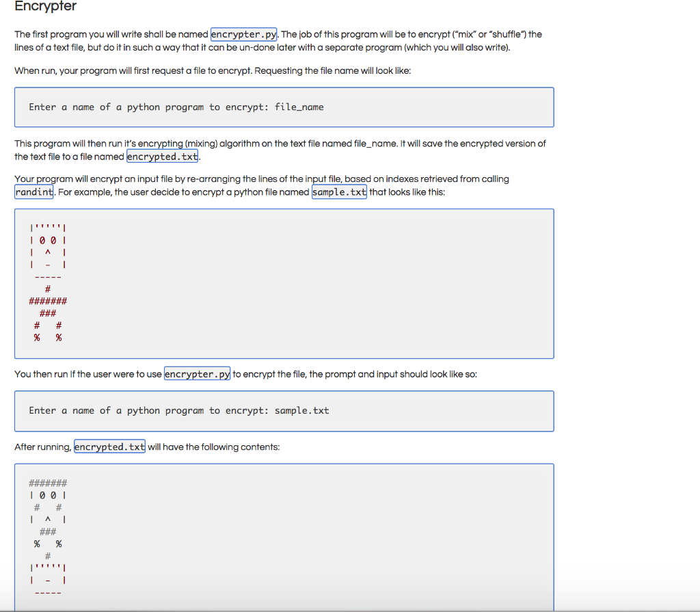This screenshot has width=700, height=612.
Task: Click the first paragraph describing the encrypt program
Action: tap(273, 40)
